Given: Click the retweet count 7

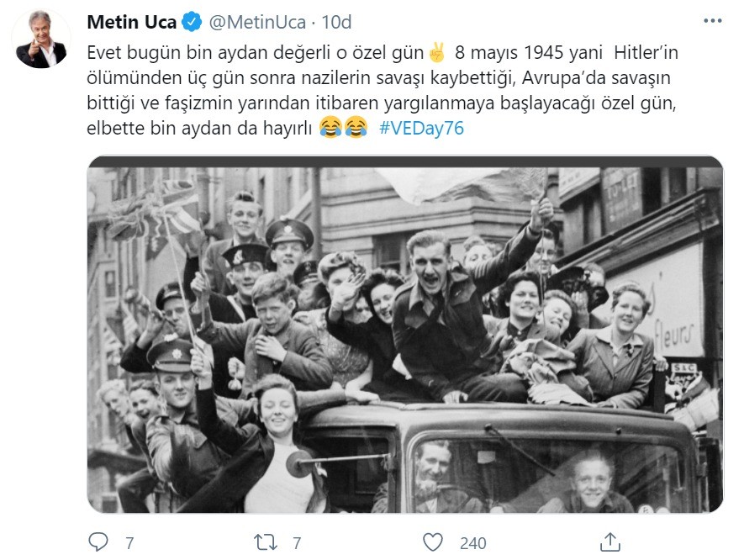Looking at the screenshot, I should pyautogui.click(x=297, y=543).
